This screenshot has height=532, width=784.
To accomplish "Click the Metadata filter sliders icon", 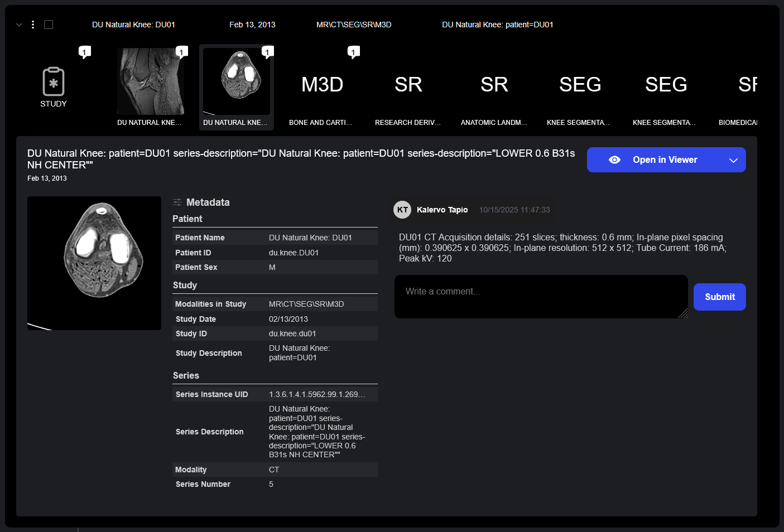I will pyautogui.click(x=177, y=202).
